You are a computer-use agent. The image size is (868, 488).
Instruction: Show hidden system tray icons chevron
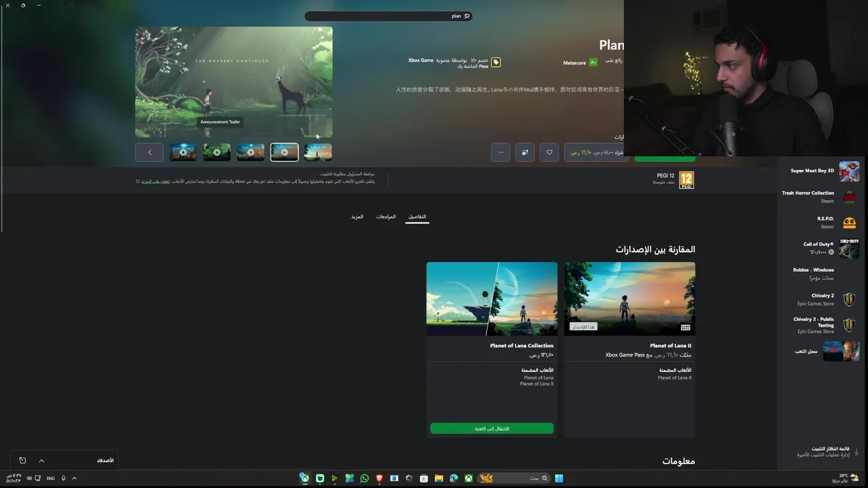[74, 479]
